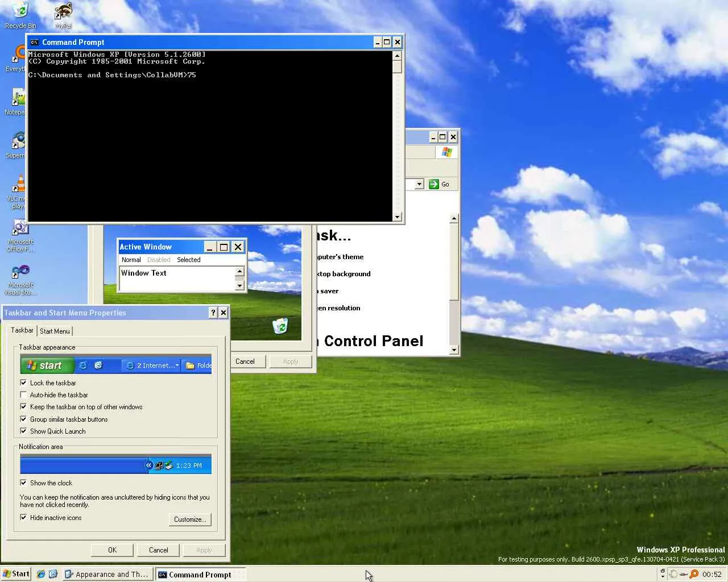The height and width of the screenshot is (582, 728).
Task: Click the help question mark in Taskbar Properties
Action: [x=213, y=313]
